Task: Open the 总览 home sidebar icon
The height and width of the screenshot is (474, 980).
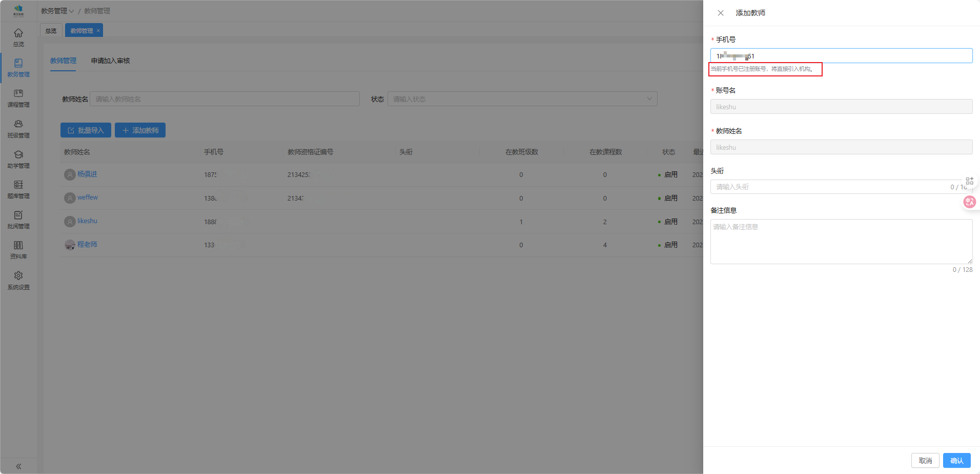Action: pyautogui.click(x=18, y=37)
